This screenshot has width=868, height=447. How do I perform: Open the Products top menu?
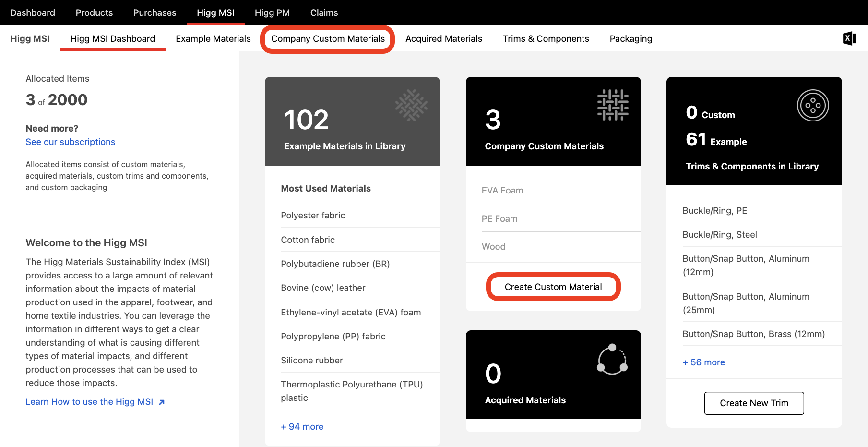(x=94, y=12)
